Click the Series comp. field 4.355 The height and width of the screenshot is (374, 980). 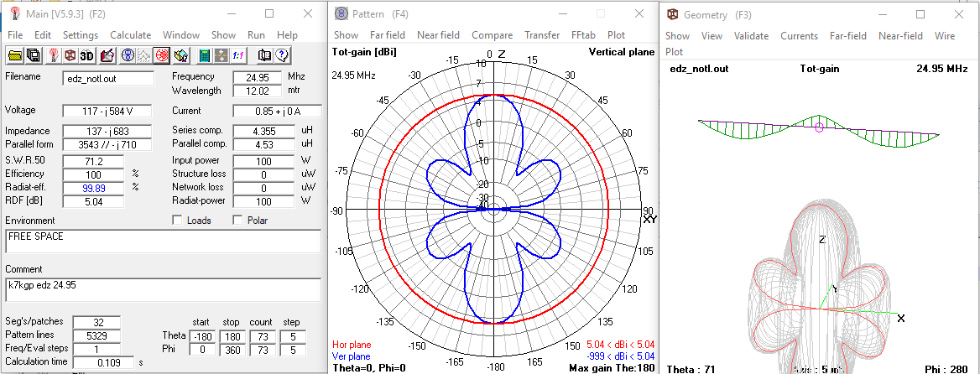coord(263,131)
